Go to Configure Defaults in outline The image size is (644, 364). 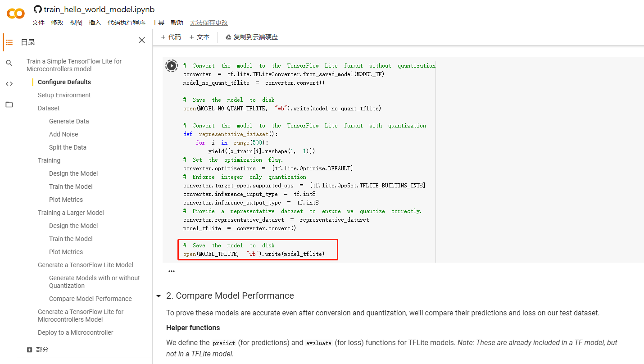pos(64,82)
